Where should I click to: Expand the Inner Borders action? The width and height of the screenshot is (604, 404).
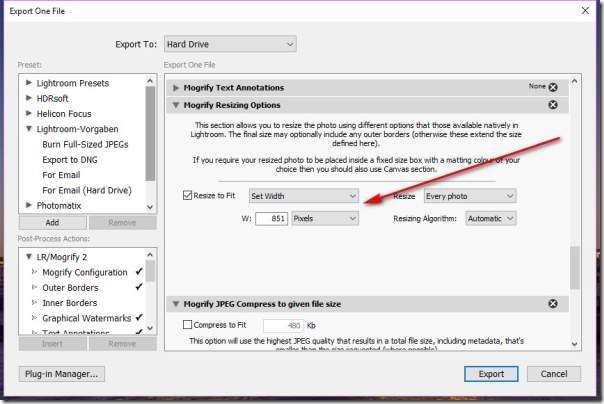pyautogui.click(x=34, y=303)
